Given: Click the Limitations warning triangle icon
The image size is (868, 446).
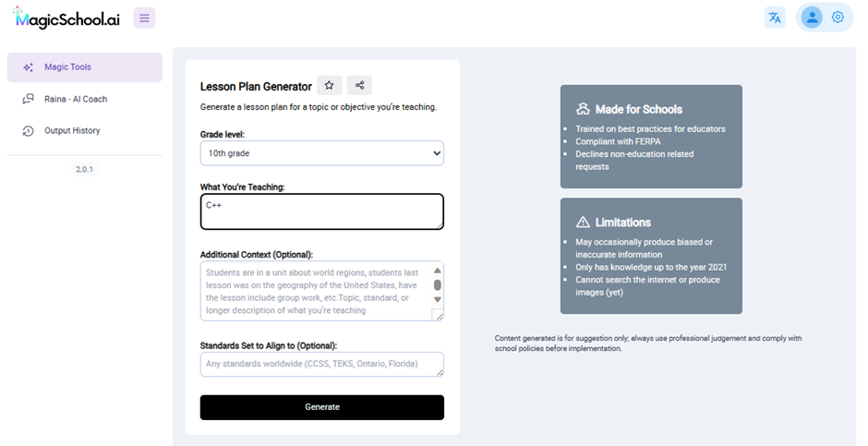Looking at the screenshot, I should click(583, 223).
